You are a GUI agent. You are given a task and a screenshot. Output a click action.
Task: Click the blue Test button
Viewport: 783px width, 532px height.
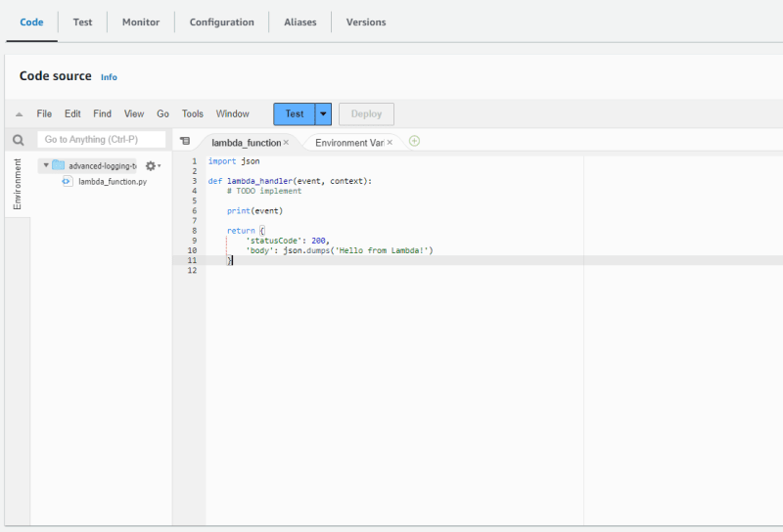click(295, 114)
